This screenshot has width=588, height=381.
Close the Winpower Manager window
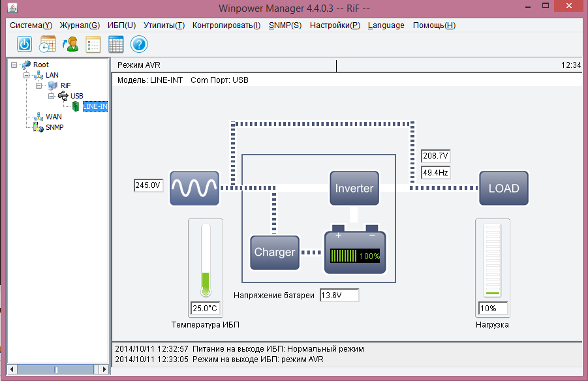(x=569, y=6)
